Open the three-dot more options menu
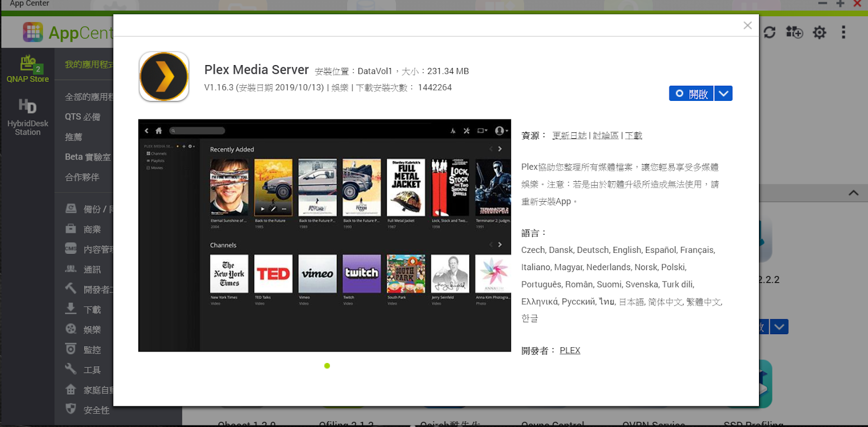Image resolution: width=868 pixels, height=427 pixels. click(843, 33)
